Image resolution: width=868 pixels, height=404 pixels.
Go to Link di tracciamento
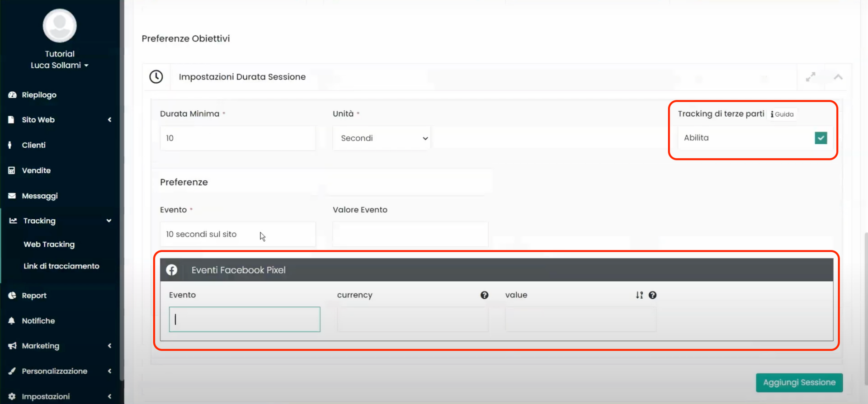pos(61,266)
